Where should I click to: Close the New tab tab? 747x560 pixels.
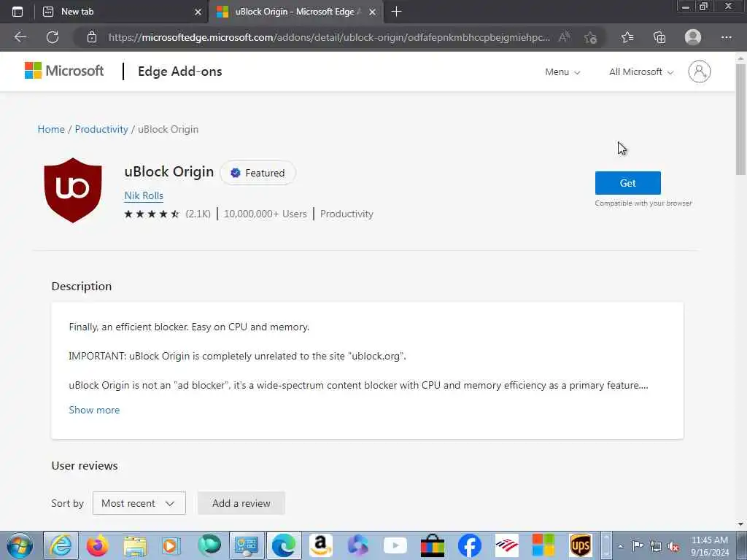pos(198,12)
